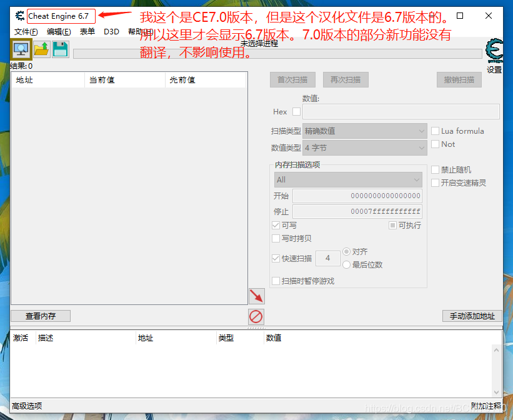Click the 撤销扫描 button
The width and height of the screenshot is (513, 420).
click(459, 79)
